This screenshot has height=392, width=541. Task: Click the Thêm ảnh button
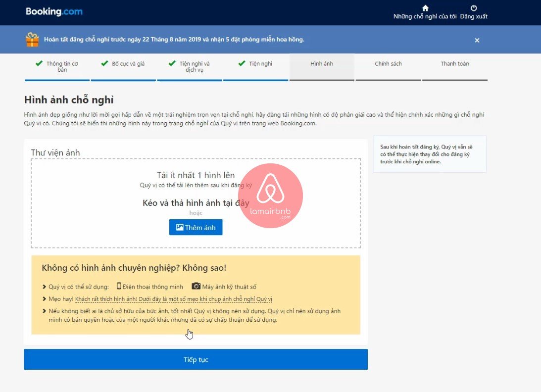[196, 227]
